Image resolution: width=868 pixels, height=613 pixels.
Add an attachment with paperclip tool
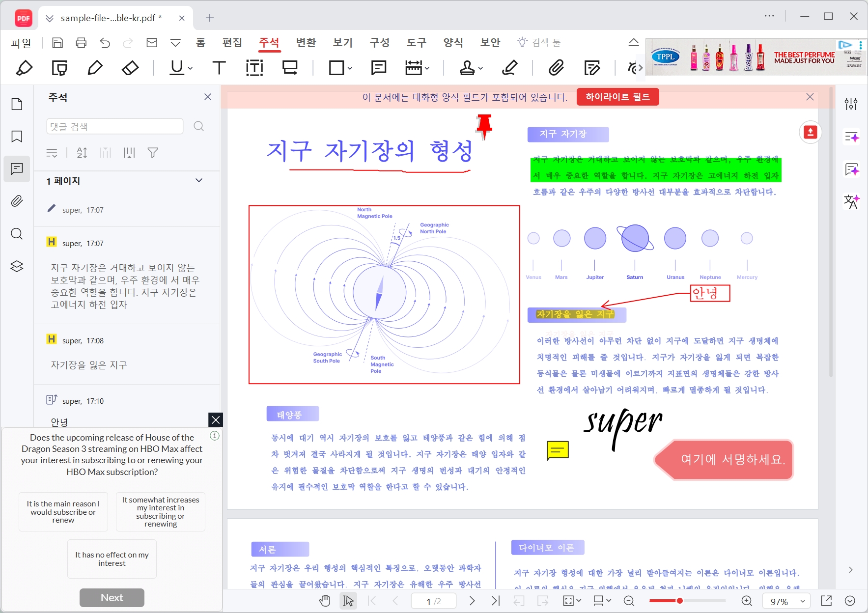(556, 68)
